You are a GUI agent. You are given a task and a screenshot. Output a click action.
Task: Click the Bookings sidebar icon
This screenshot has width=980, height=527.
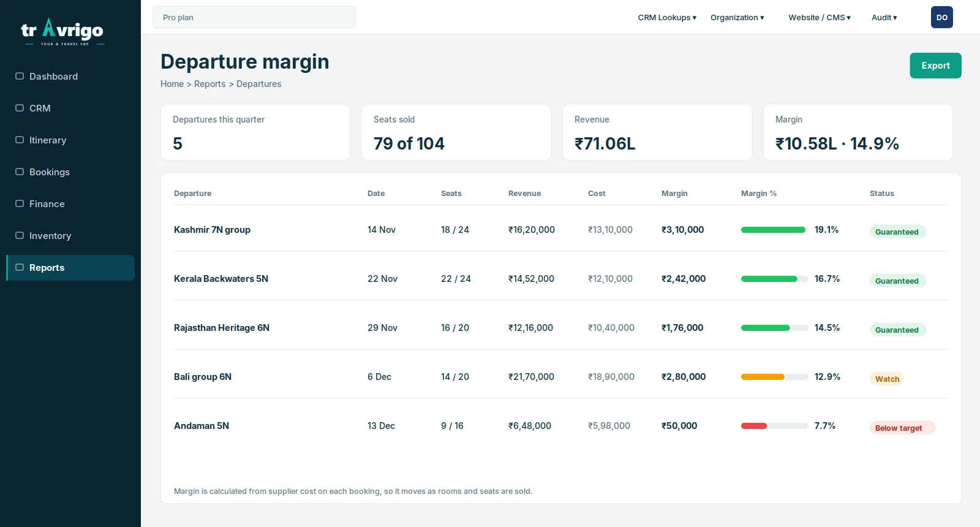(x=20, y=172)
